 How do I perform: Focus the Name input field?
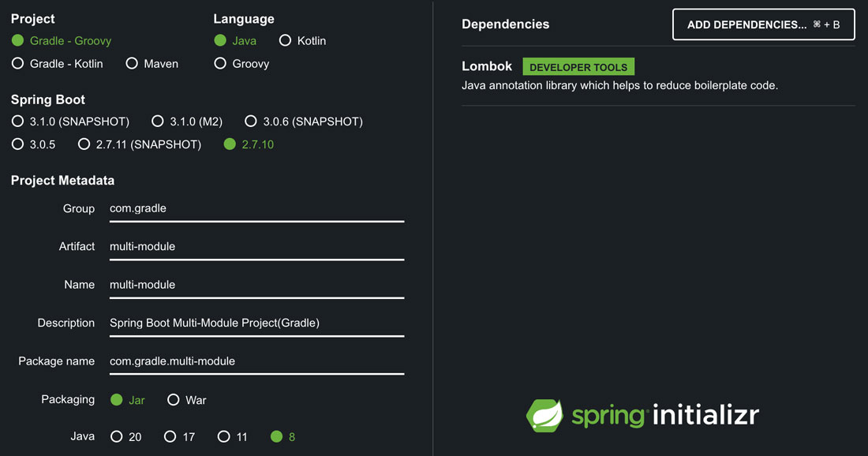[x=257, y=286]
